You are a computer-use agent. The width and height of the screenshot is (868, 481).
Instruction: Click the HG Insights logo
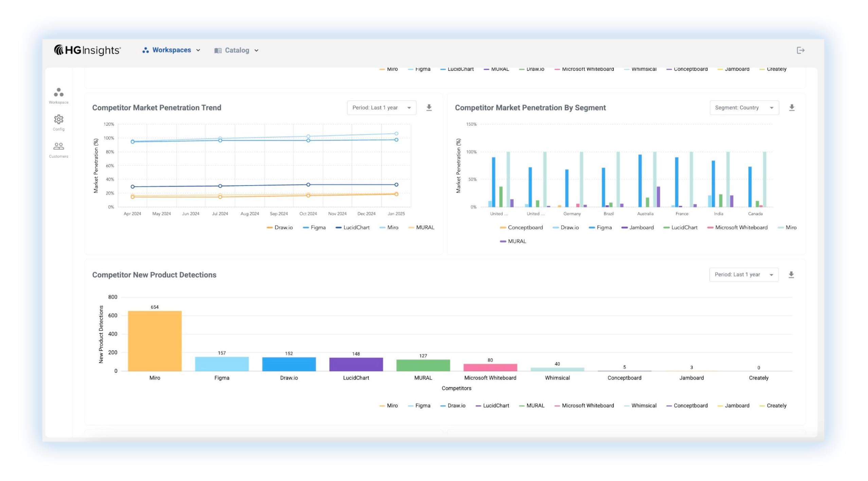[x=87, y=50]
